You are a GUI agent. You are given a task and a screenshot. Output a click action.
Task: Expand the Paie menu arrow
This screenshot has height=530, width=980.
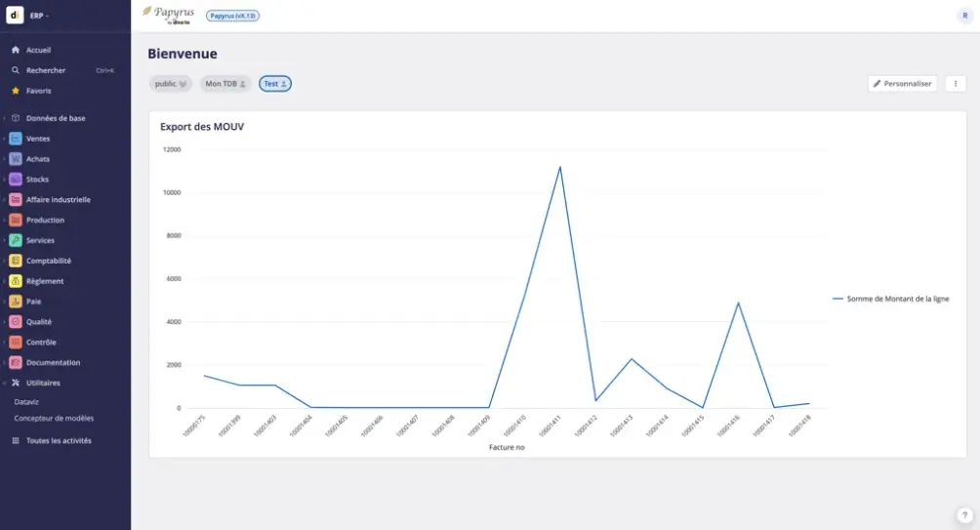4,302
